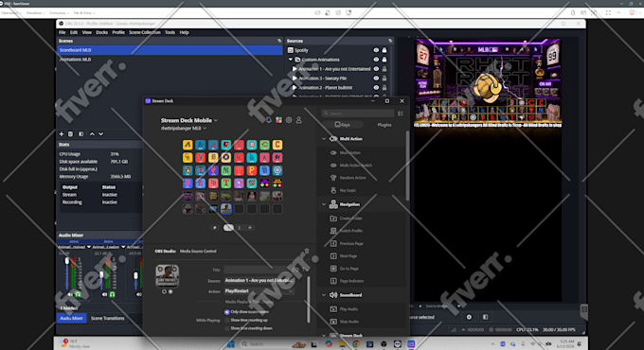Toggle visibility of Custom Animations group
Viewport: 644px width, 350px height.
click(x=376, y=60)
